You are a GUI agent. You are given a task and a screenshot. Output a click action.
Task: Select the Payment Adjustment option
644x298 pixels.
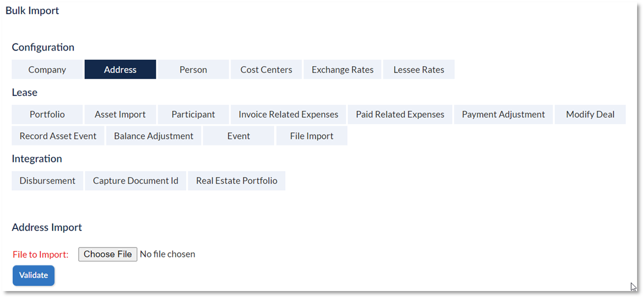[x=504, y=114]
